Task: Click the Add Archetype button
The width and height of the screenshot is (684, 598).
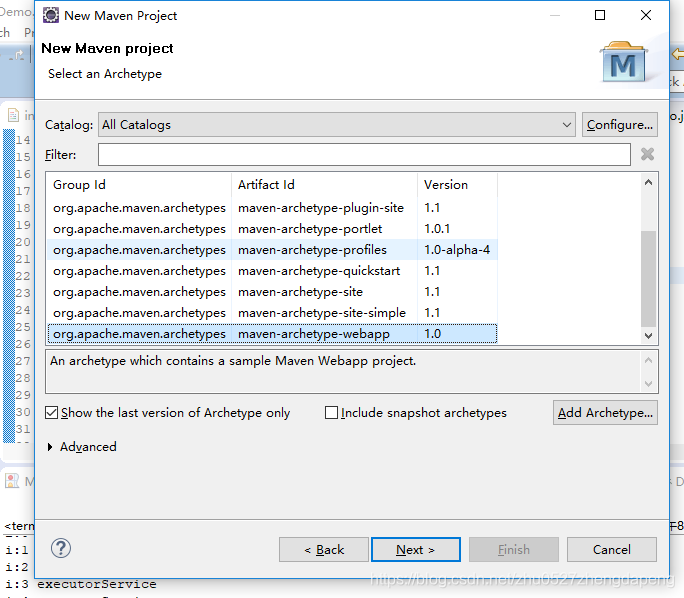Action: point(605,413)
